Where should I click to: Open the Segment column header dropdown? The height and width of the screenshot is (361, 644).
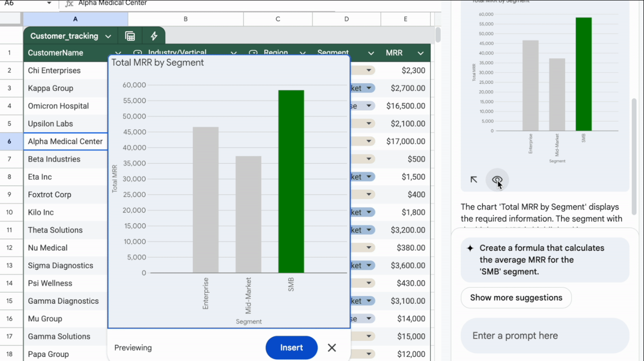(371, 53)
